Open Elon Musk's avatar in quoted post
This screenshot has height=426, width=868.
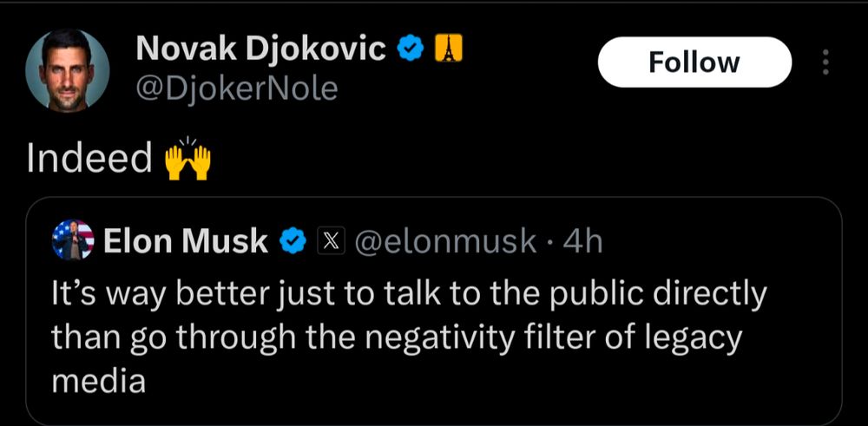[x=73, y=241]
